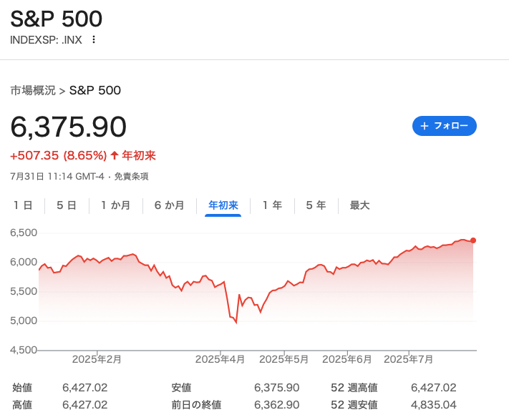Click the plus icon on フォロー button
Screen dimensions: 509x420
pyautogui.click(x=425, y=126)
